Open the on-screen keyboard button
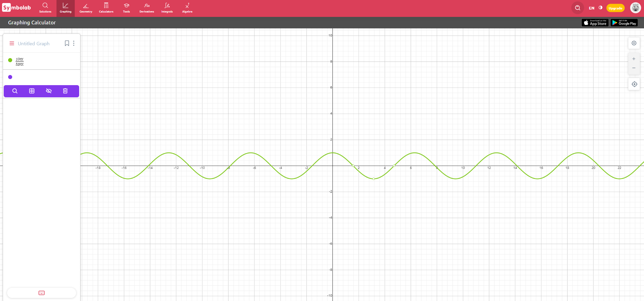 42,293
